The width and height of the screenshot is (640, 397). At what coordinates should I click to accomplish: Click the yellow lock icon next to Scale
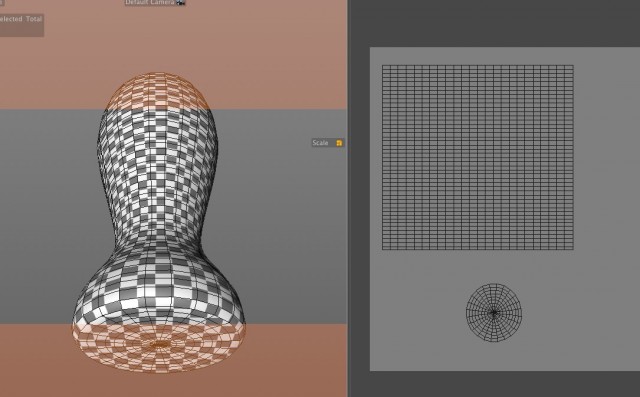(339, 143)
